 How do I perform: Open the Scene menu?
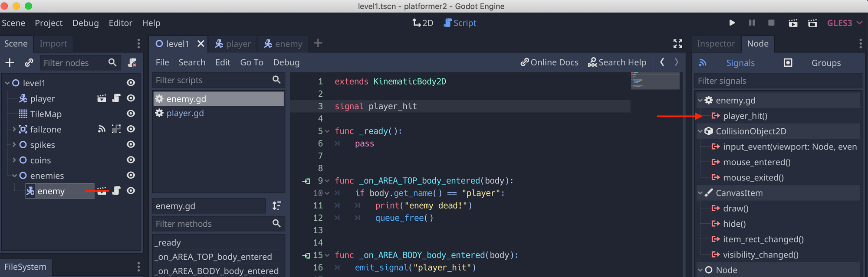click(13, 23)
